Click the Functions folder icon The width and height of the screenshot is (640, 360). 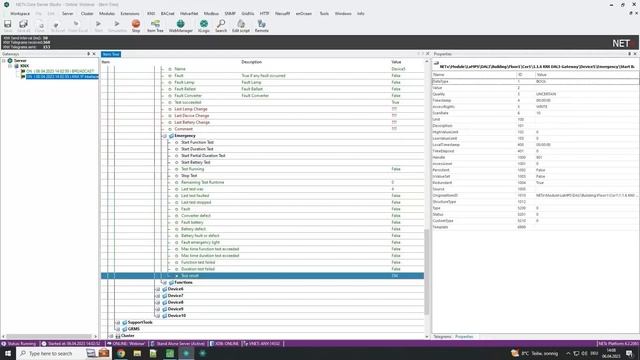point(171,282)
